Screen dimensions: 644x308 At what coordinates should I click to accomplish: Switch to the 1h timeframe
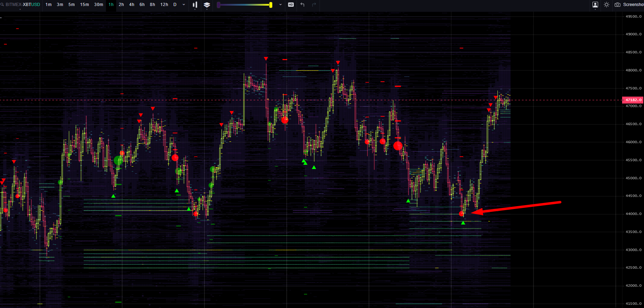click(x=111, y=5)
